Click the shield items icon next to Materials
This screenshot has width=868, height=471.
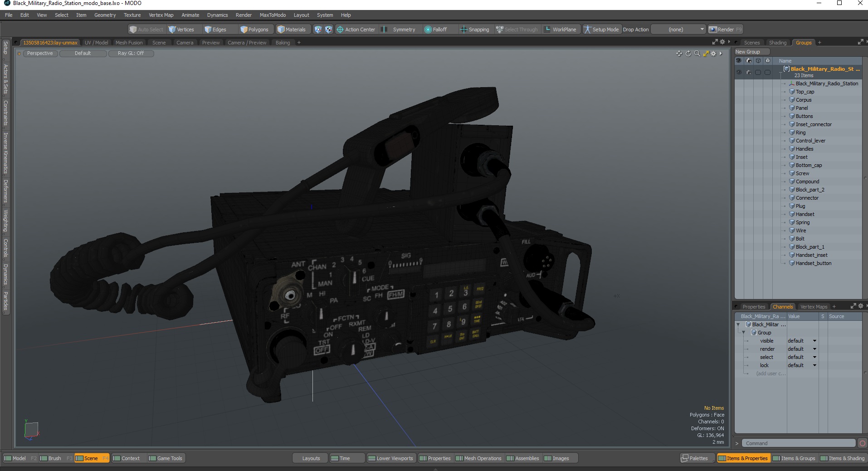click(x=318, y=29)
